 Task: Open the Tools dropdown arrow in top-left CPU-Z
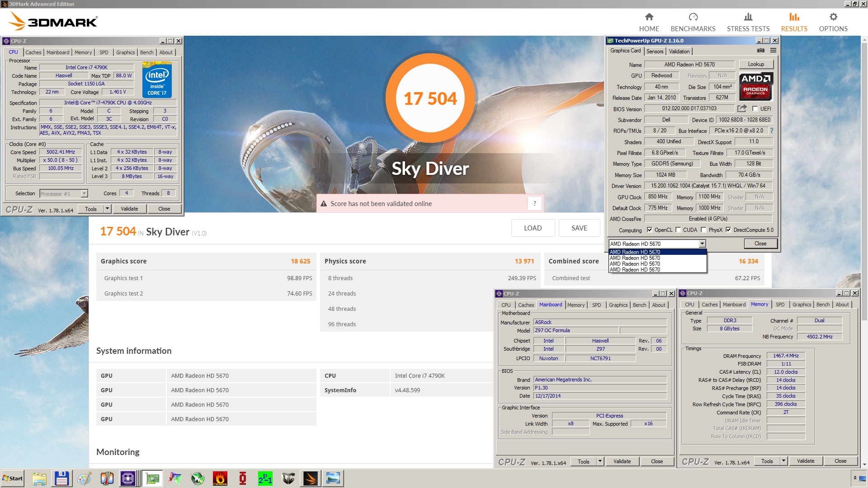(x=107, y=209)
